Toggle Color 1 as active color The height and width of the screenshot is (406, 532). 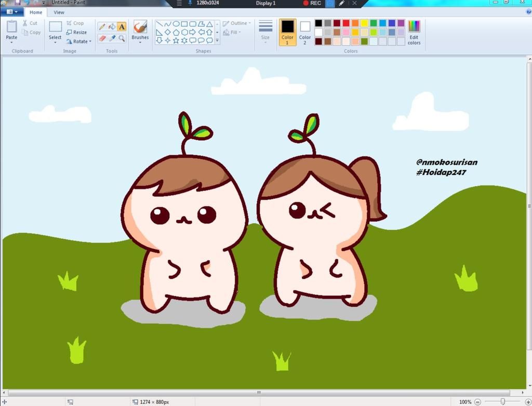287,32
